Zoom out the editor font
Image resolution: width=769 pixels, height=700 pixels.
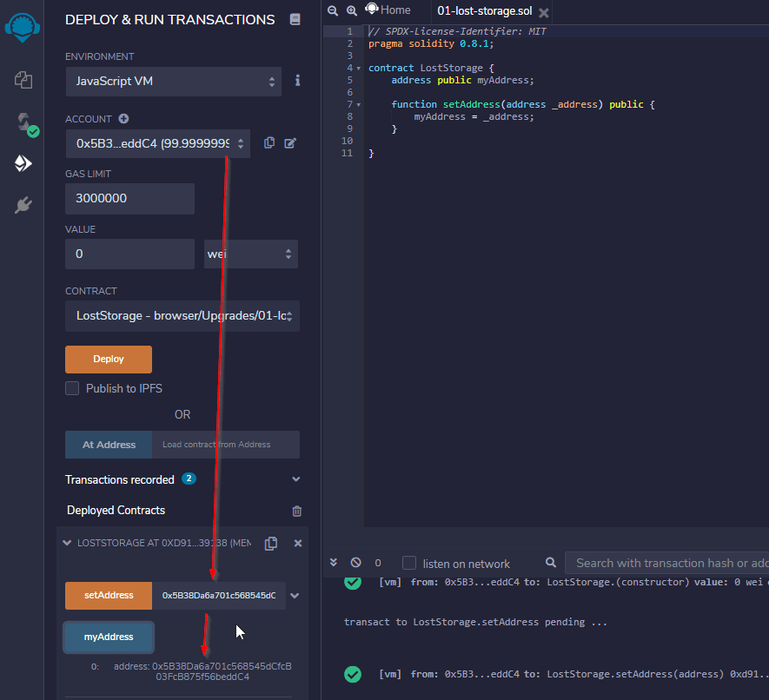click(x=333, y=10)
